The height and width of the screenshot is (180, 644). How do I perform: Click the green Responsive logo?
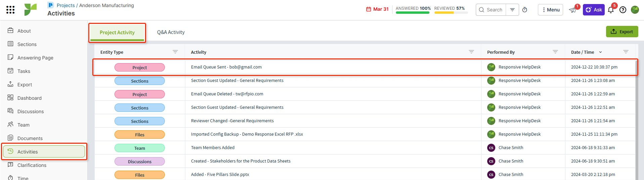30,10
